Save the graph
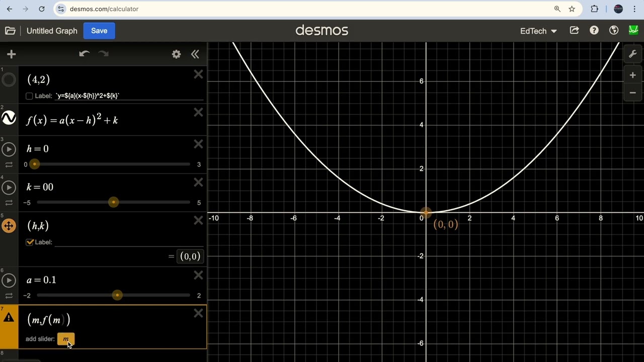Image resolution: width=644 pixels, height=362 pixels. click(99, 31)
